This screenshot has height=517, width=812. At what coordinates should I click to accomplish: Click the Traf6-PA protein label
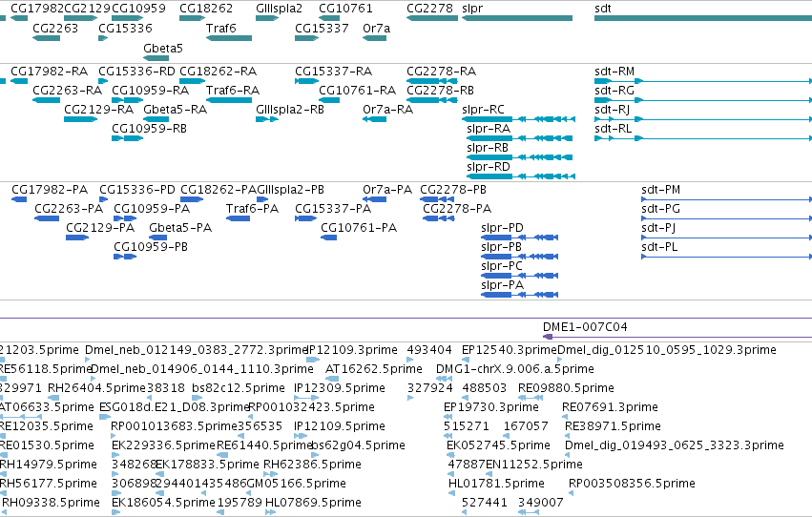coord(252,209)
